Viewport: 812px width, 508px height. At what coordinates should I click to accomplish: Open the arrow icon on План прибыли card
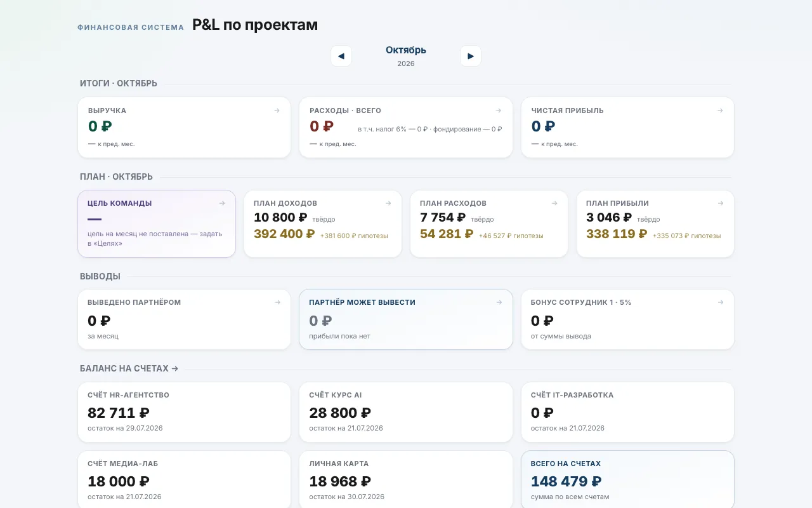coord(721,203)
